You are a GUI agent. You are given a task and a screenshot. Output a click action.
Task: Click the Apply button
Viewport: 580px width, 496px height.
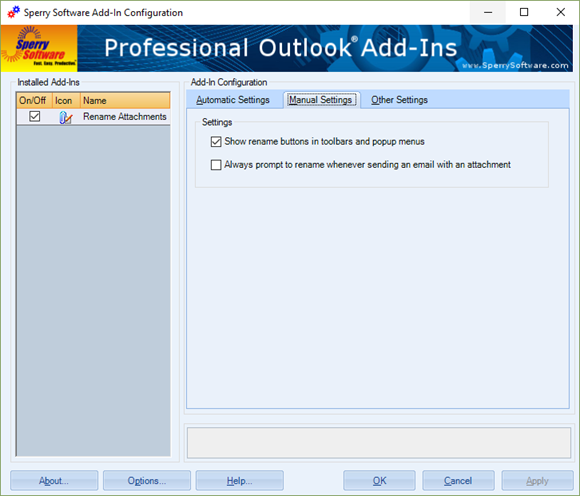point(537,480)
